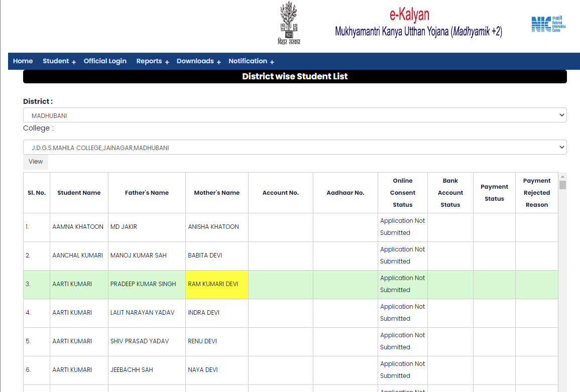
Task: Select the AAMNA KHATOON student row
Action: pyautogui.click(x=78, y=227)
